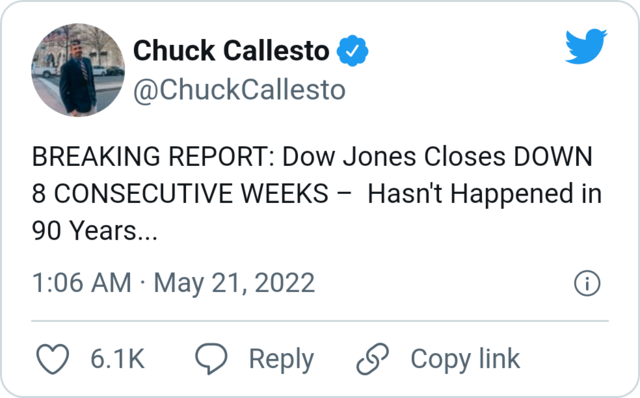The height and width of the screenshot is (398, 640).
Task: Click the BREAKING REPORT tweet text
Action: click(x=317, y=193)
